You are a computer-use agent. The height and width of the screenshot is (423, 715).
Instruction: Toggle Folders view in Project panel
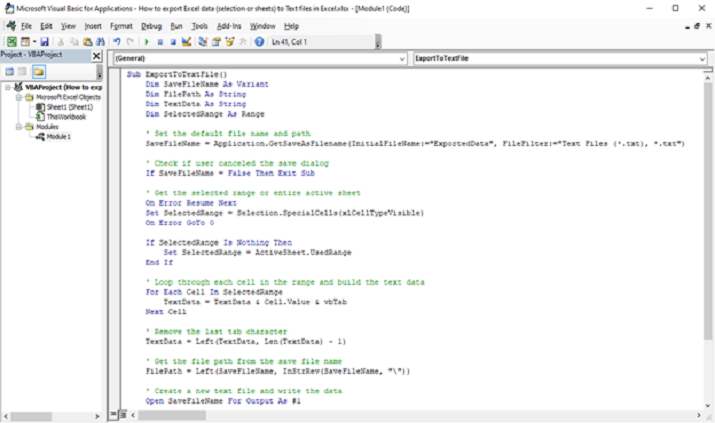(x=39, y=72)
